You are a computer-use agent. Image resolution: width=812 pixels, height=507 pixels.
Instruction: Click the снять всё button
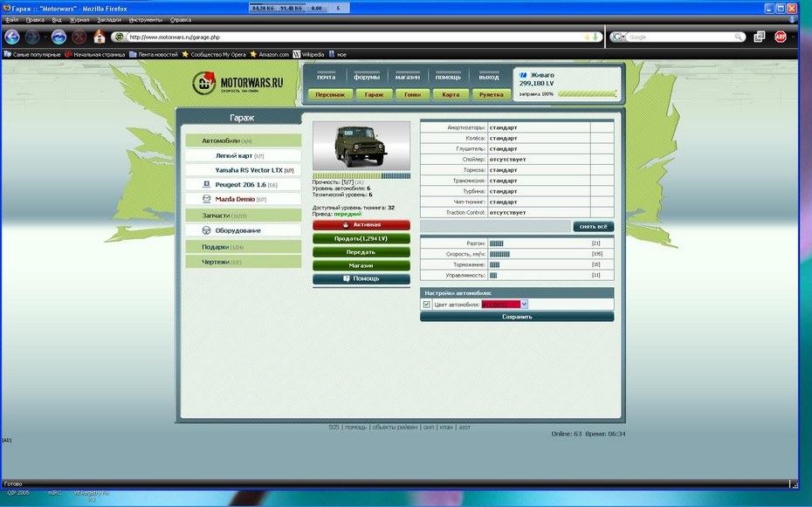pos(593,226)
